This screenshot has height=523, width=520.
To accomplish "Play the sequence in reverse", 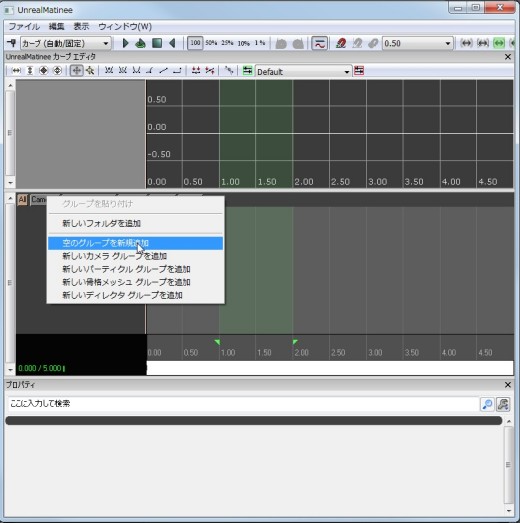I will coord(172,43).
